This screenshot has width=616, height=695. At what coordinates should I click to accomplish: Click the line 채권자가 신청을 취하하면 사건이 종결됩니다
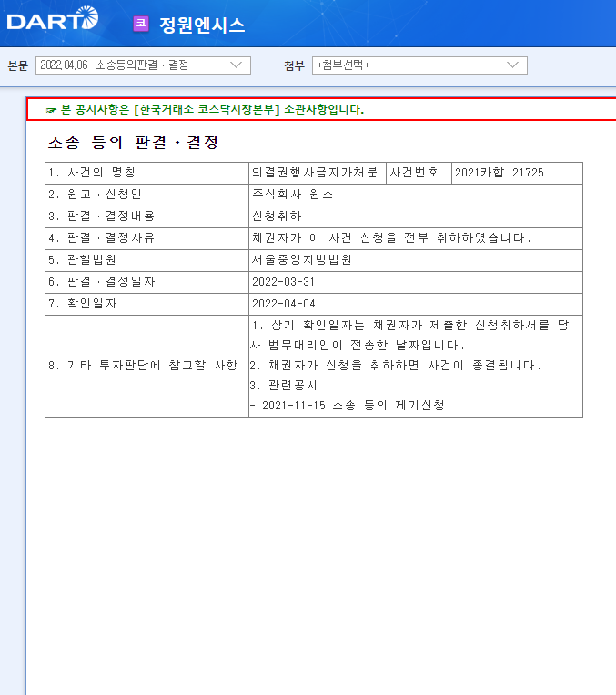[x=396, y=365]
